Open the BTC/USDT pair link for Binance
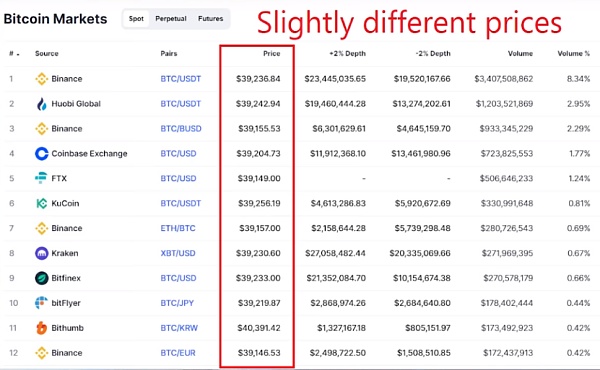Image resolution: width=600 pixels, height=370 pixels. pyautogui.click(x=181, y=79)
